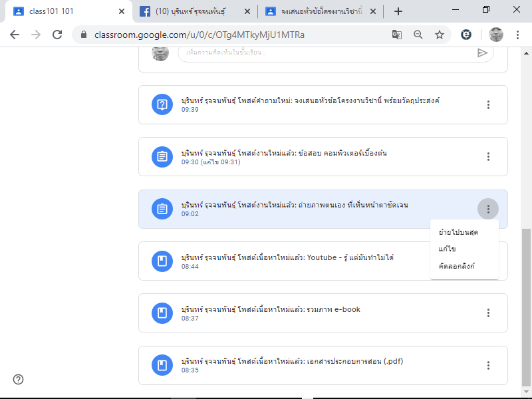Open more options for e-book post

(488, 313)
